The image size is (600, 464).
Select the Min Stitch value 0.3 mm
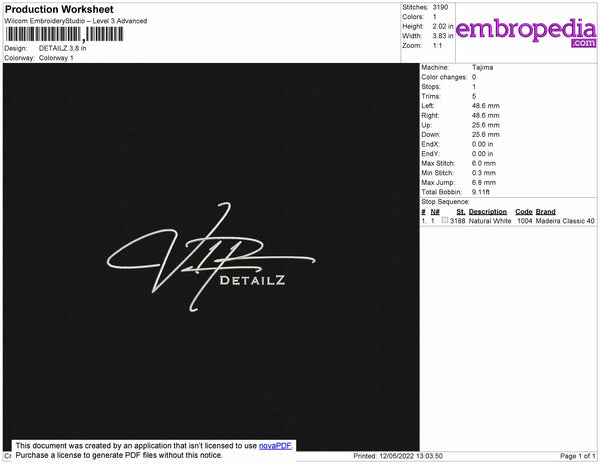484,173
